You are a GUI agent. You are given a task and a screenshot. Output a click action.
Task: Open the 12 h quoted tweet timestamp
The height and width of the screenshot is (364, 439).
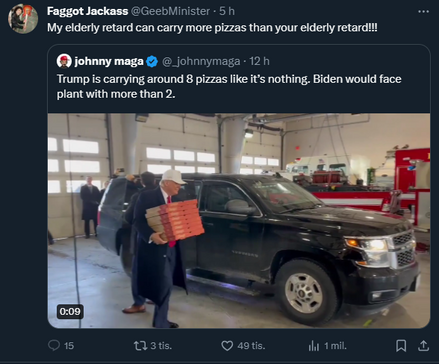(259, 61)
